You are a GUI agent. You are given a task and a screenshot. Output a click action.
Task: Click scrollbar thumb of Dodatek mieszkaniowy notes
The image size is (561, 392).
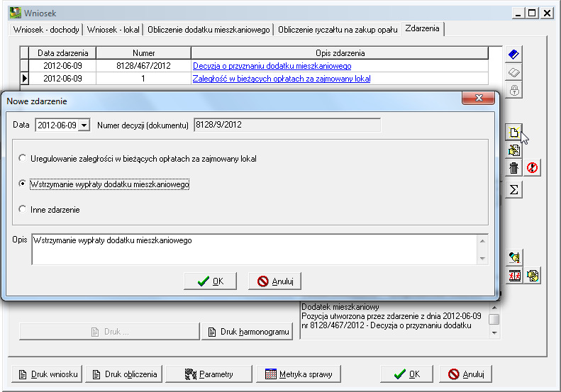[494, 319]
